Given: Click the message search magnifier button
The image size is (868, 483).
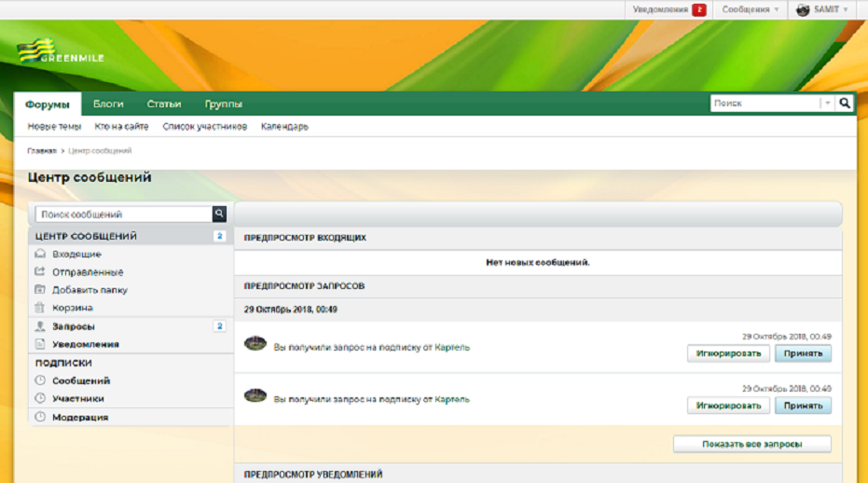Looking at the screenshot, I should click(x=219, y=214).
